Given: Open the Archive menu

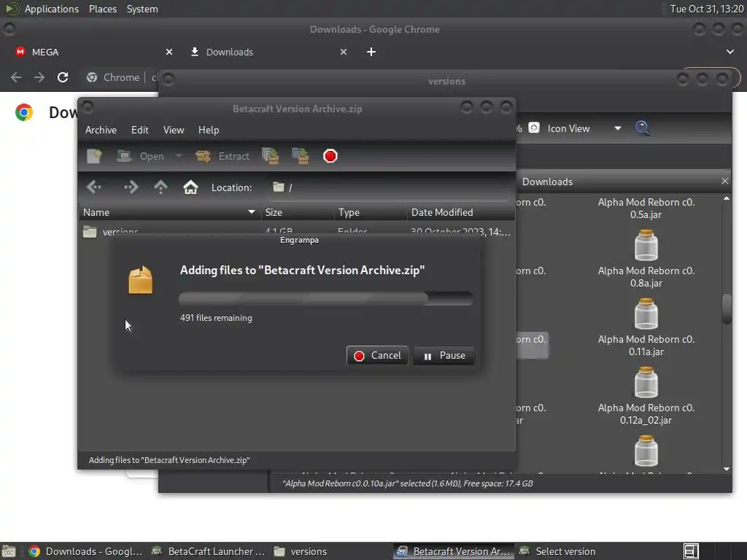Looking at the screenshot, I should coord(101,130).
